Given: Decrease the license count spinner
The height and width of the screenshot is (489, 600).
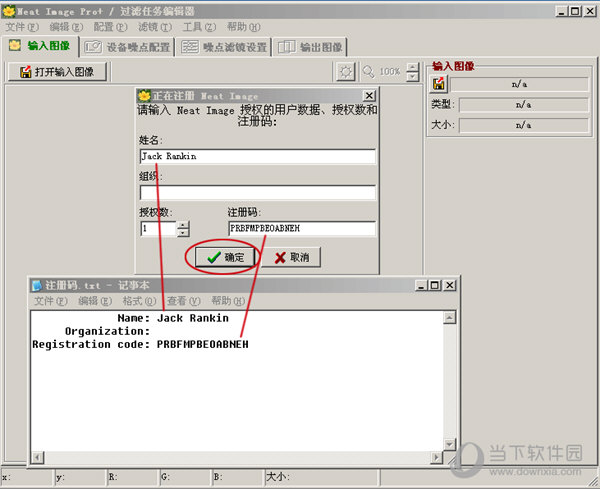Looking at the screenshot, I should 183,233.
